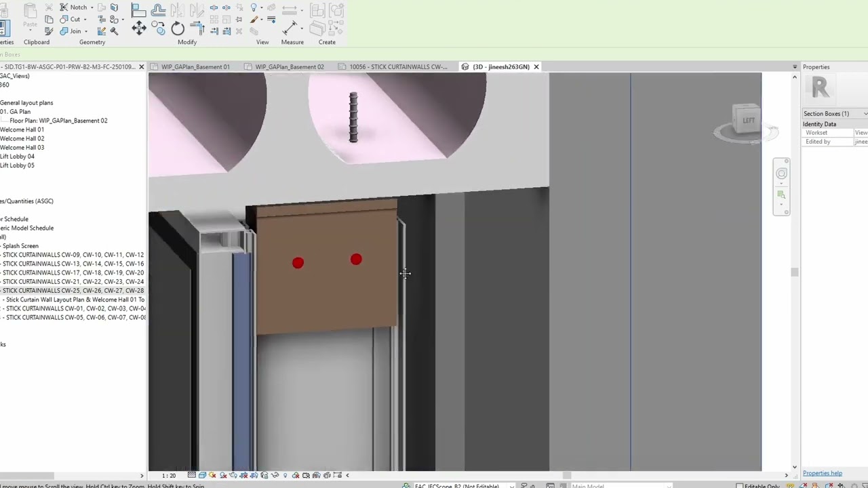Select the Move tool in Modify panel

pyautogui.click(x=138, y=28)
